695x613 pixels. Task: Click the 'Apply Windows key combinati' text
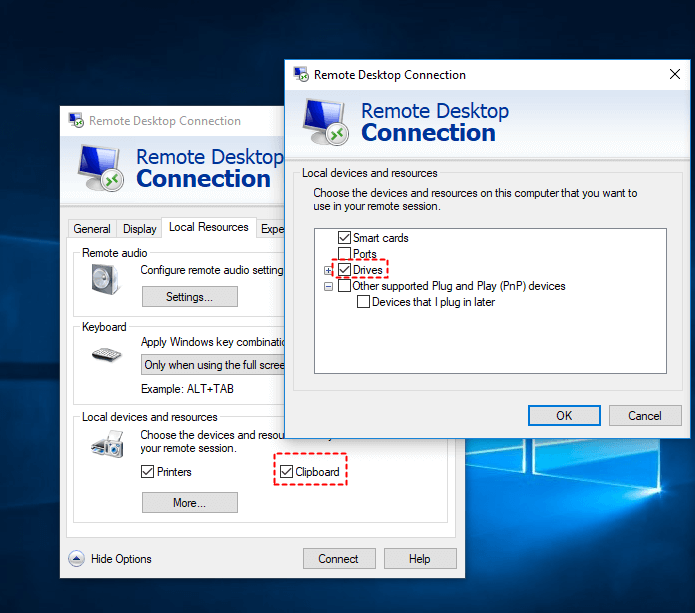pos(213,342)
